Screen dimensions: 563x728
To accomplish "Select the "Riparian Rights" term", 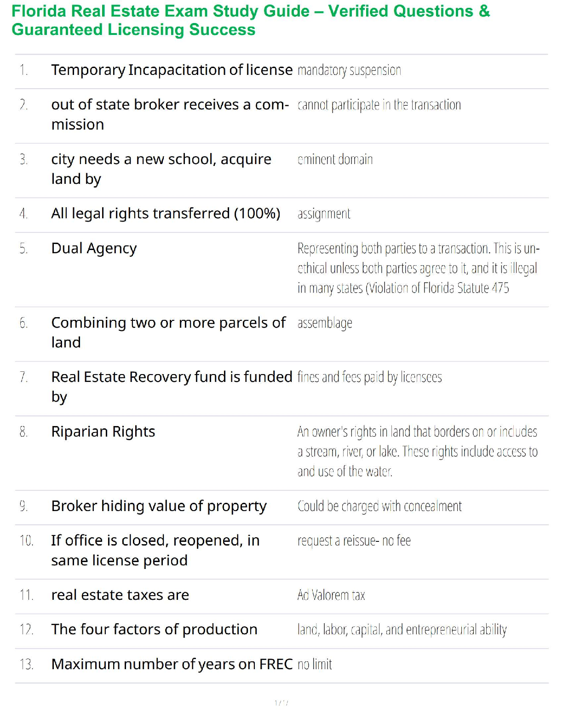I will pos(103,432).
